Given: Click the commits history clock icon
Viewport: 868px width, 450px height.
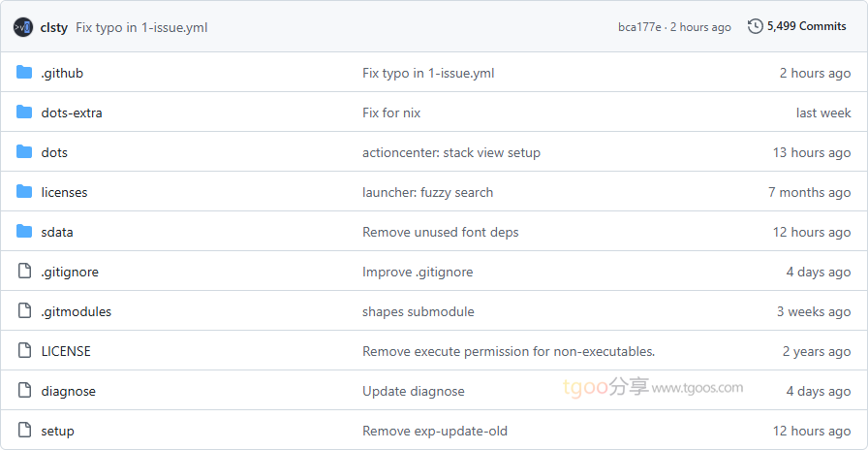Looking at the screenshot, I should point(756,27).
